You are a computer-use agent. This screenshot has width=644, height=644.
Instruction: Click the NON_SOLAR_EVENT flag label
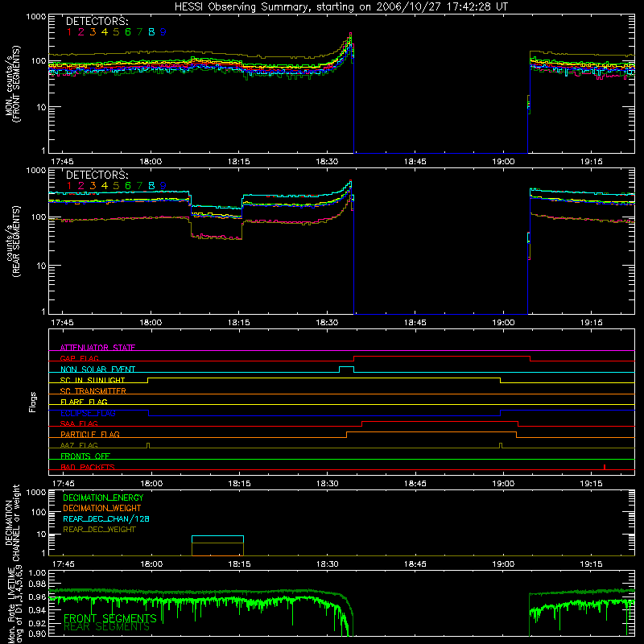97,369
